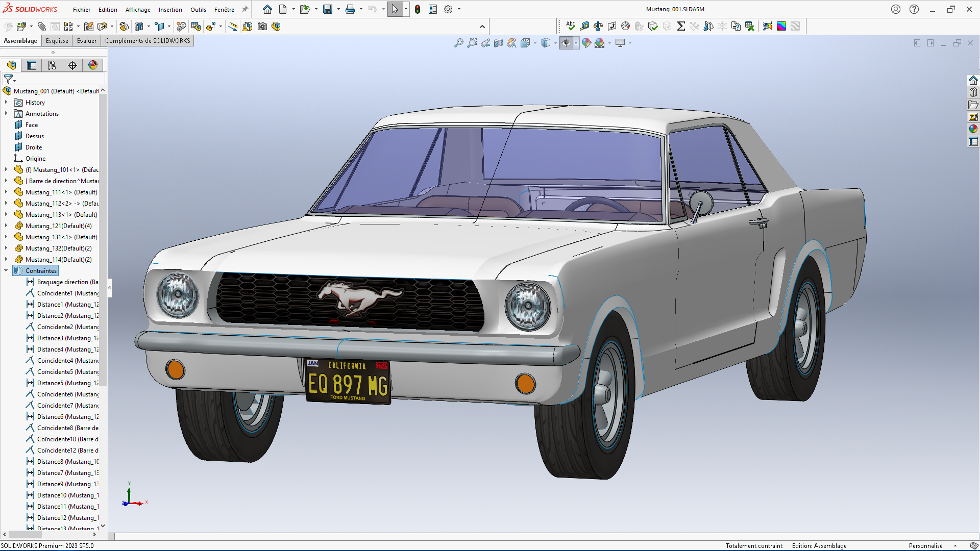
Task: Open the Insertion menu
Action: (x=170, y=10)
